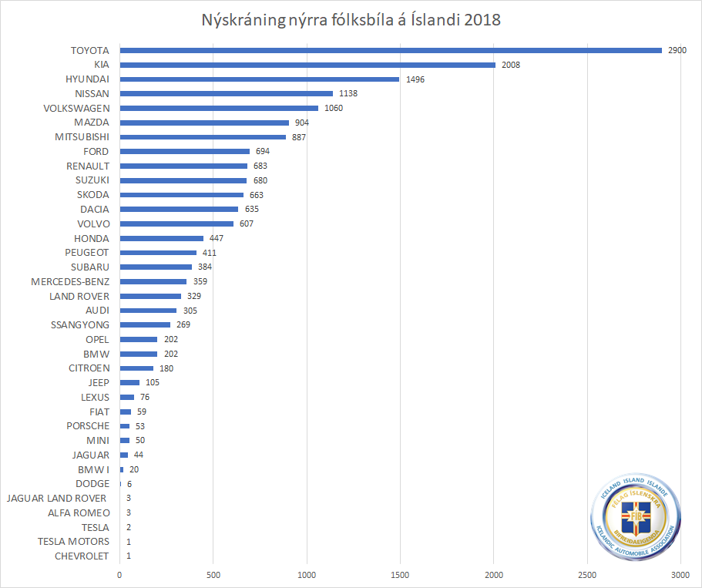Click the value label 635
Image resolution: width=702 pixels, height=588 pixels.
[252, 209]
